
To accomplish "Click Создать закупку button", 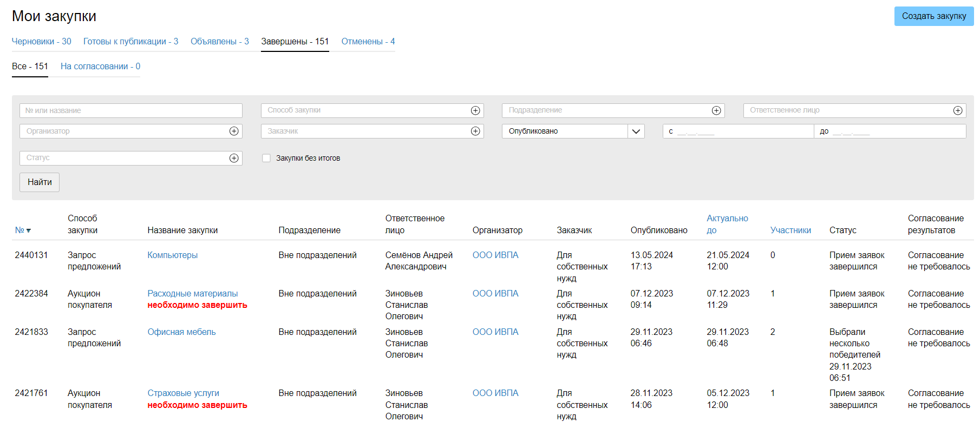I will (x=933, y=16).
